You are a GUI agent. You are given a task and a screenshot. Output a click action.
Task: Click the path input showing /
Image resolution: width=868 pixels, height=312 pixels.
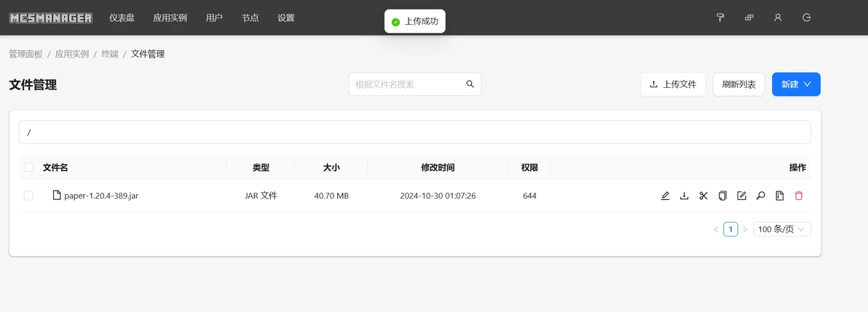coord(414,132)
